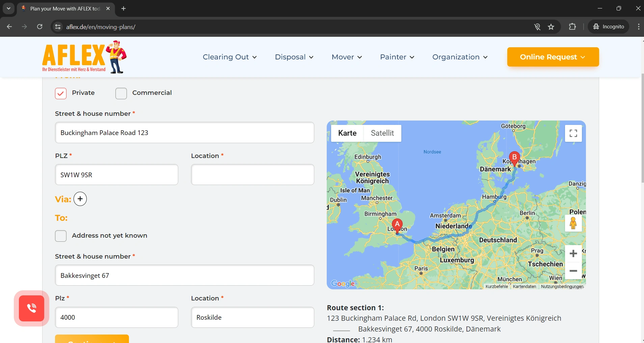Zoom out on the map

click(573, 271)
